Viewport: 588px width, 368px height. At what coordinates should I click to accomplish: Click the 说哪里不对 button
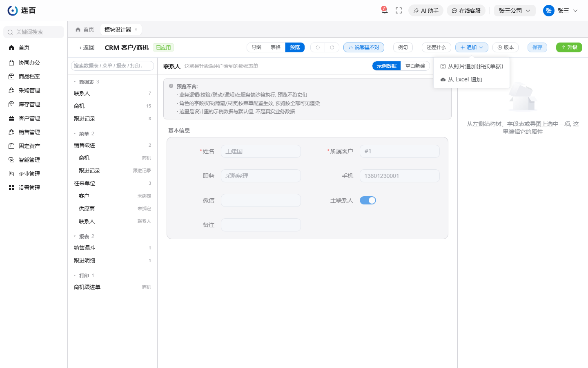364,47
